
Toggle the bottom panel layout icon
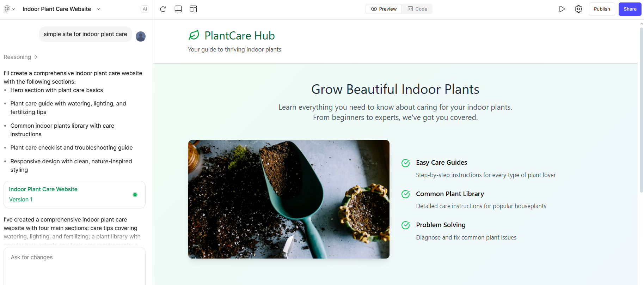[178, 9]
